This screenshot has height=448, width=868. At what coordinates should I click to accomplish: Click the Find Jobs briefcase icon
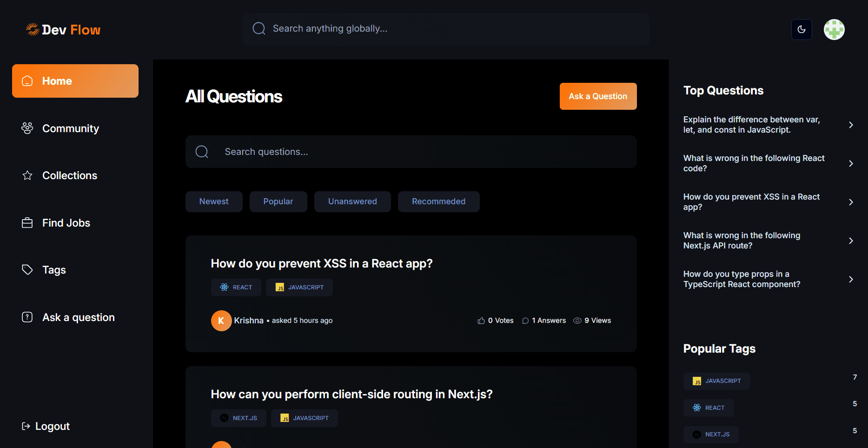[27, 223]
